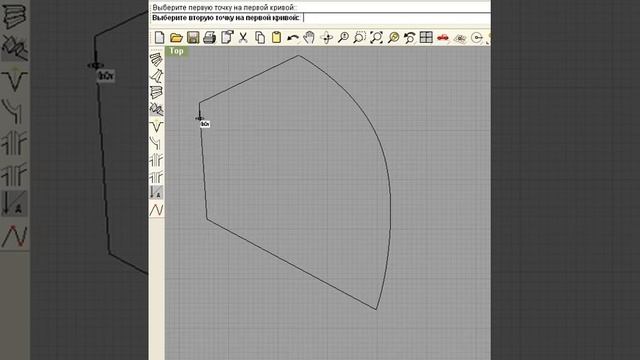Undo the last action with the curved arrow
The image size is (640, 360).
[293, 38]
